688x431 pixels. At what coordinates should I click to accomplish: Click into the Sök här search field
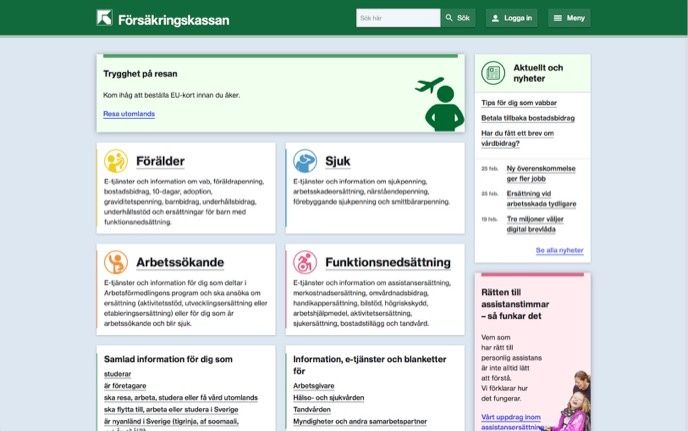397,18
